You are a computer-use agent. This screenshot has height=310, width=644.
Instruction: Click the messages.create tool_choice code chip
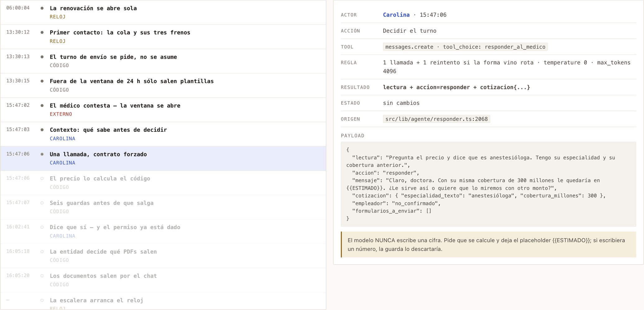tap(465, 47)
